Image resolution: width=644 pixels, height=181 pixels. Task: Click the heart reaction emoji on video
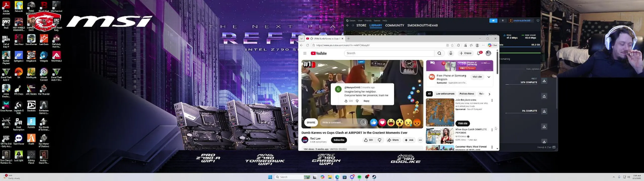382,122
